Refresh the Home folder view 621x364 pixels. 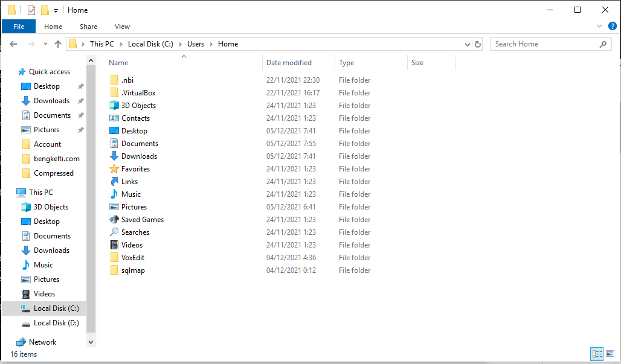point(478,44)
